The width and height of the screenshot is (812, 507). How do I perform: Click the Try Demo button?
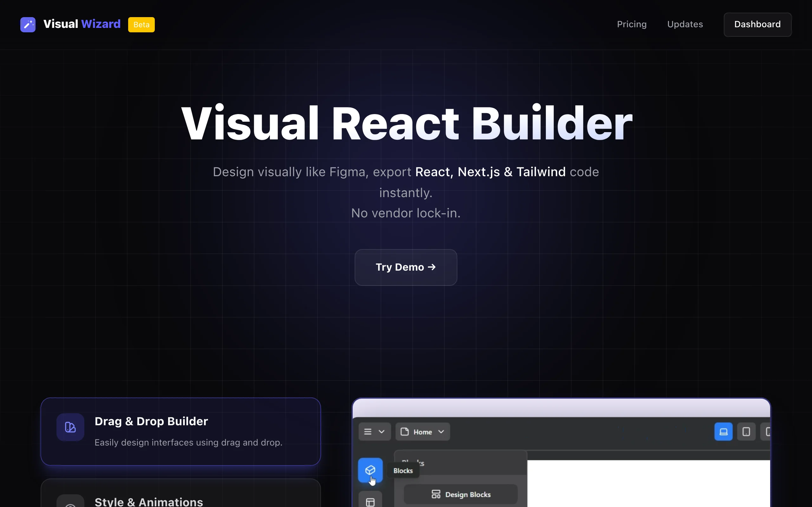click(406, 267)
